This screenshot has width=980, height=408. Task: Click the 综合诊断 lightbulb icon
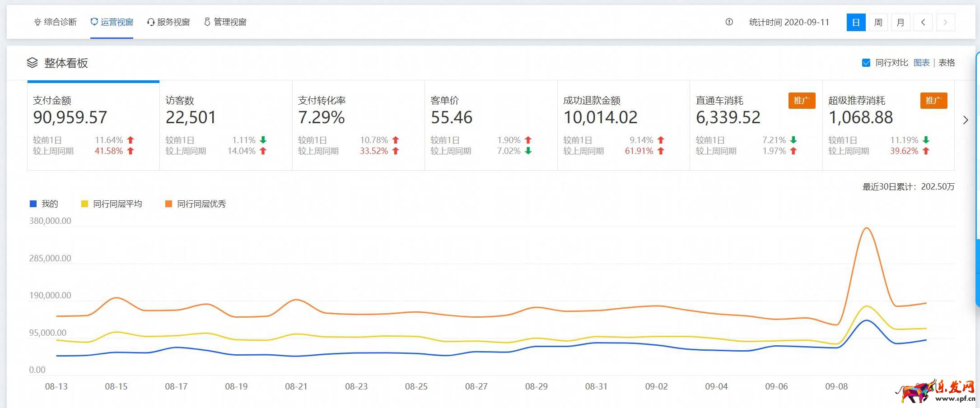click(37, 22)
